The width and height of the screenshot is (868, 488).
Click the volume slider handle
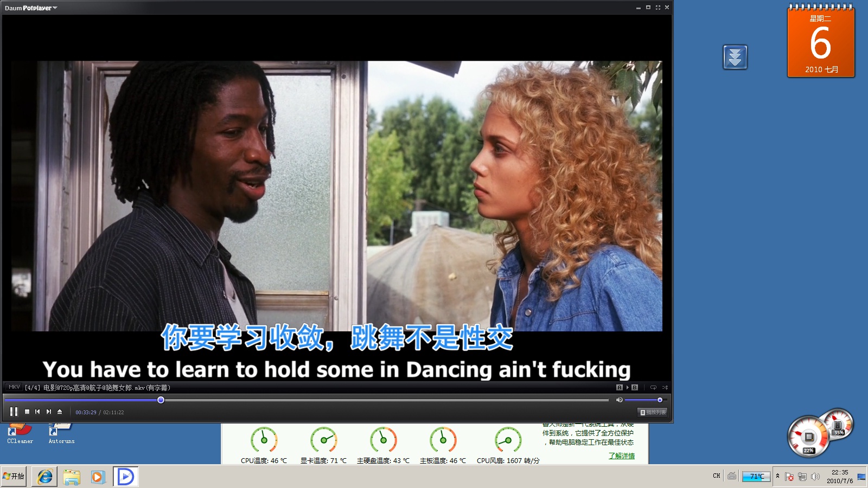660,400
